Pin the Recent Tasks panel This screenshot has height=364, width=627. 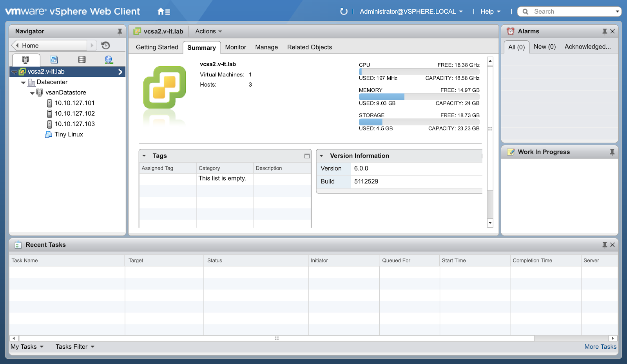[x=605, y=245]
